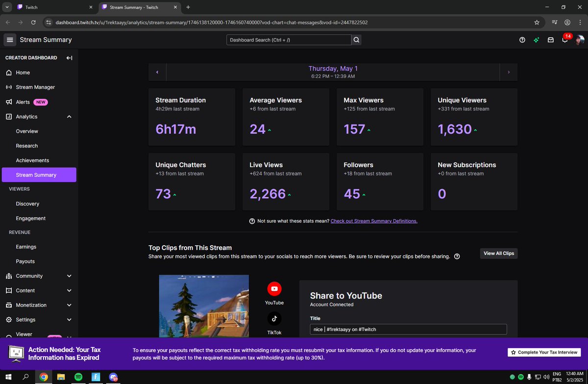Expand the Content section
Viewport: 588px width, 384px height.
click(69, 290)
